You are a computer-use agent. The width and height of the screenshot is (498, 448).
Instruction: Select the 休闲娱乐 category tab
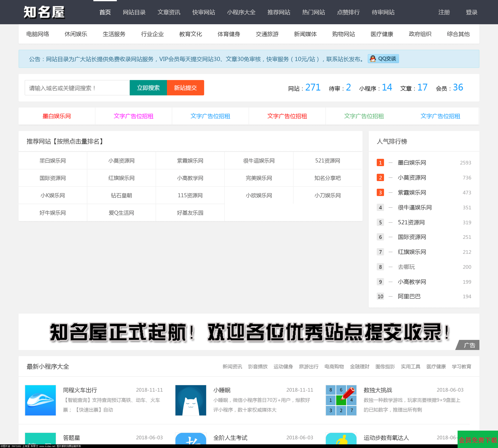tap(76, 34)
